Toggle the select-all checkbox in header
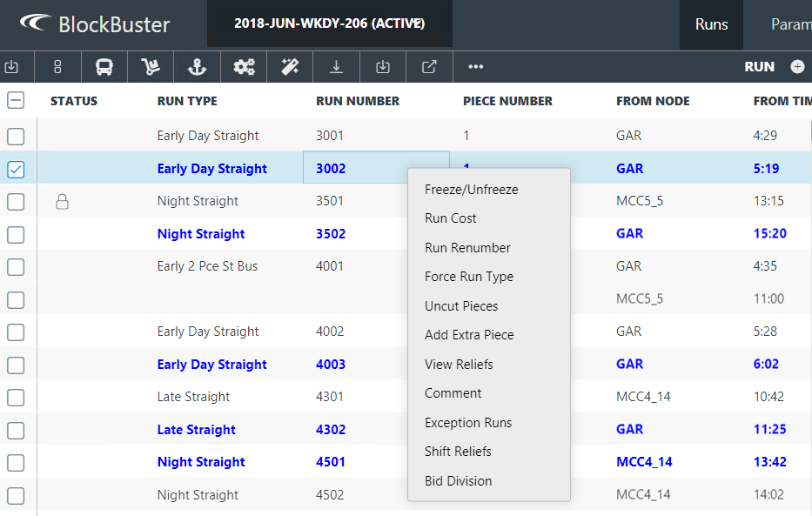The image size is (812, 516). (x=16, y=101)
